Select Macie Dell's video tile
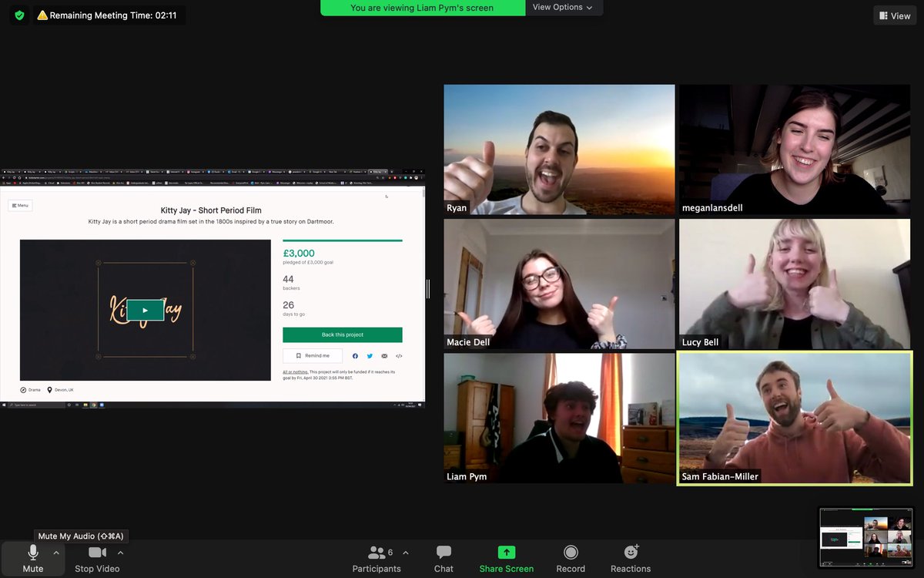This screenshot has width=924, height=578. (559, 284)
